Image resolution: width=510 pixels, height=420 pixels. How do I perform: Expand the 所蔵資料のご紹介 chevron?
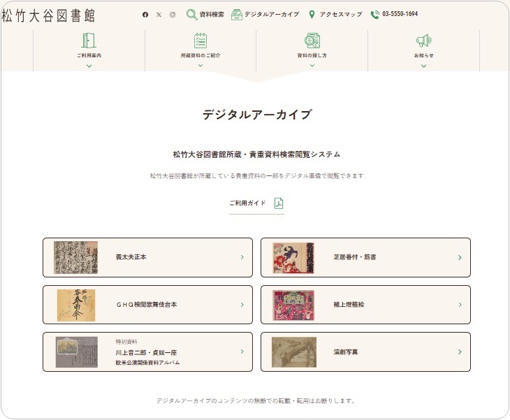point(201,66)
